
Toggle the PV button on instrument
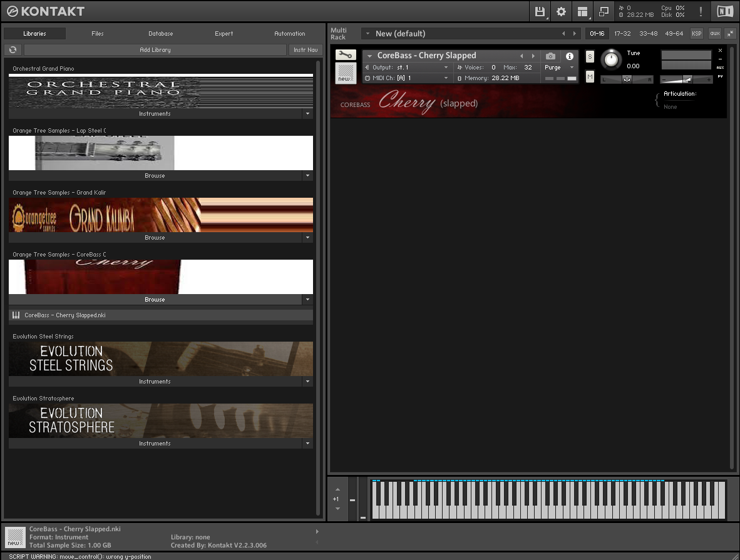(x=720, y=76)
